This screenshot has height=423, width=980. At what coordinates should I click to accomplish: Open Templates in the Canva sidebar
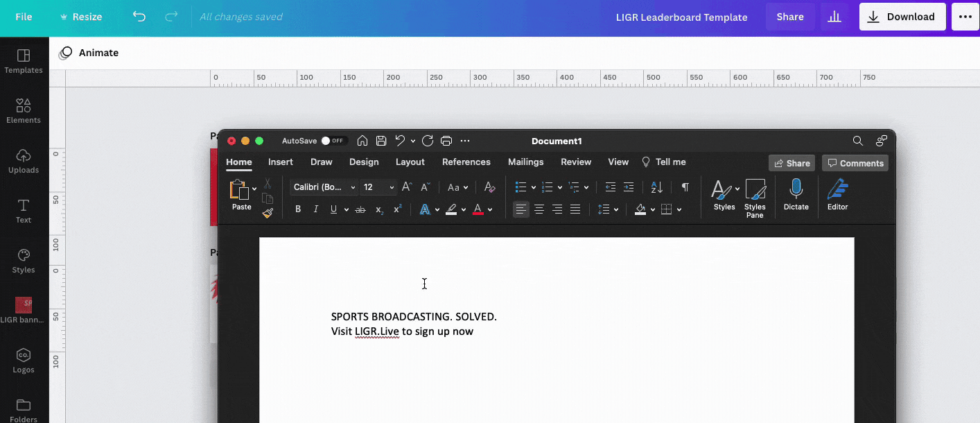coord(24,61)
